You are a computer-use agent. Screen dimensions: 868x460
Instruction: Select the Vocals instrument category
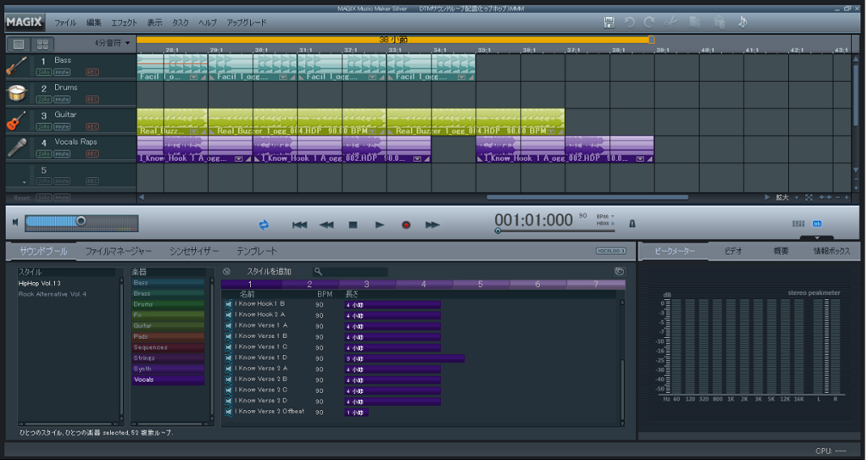[x=168, y=380]
